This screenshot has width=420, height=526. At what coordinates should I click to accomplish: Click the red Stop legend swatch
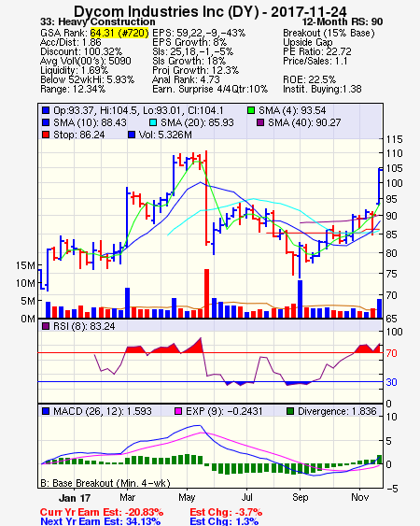tap(46, 135)
